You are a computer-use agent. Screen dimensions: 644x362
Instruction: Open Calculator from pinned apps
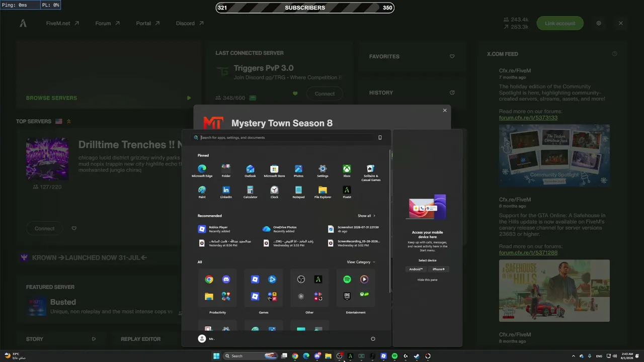(250, 192)
